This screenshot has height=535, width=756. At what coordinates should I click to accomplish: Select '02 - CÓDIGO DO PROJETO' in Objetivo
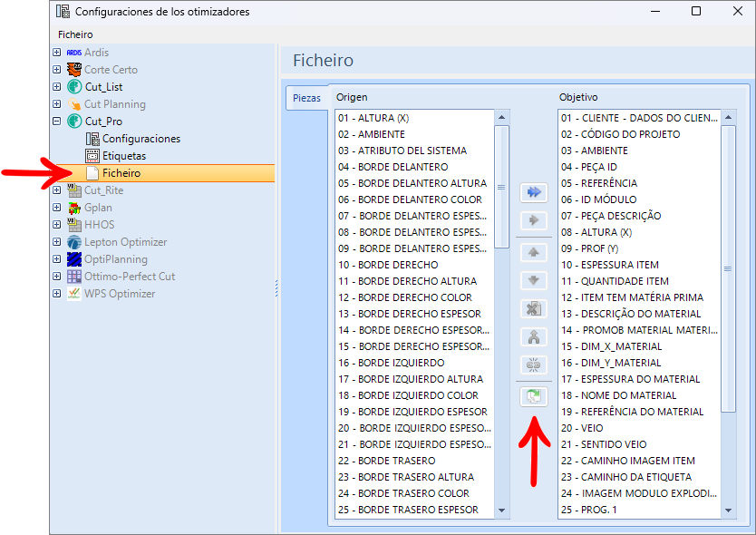coord(640,134)
